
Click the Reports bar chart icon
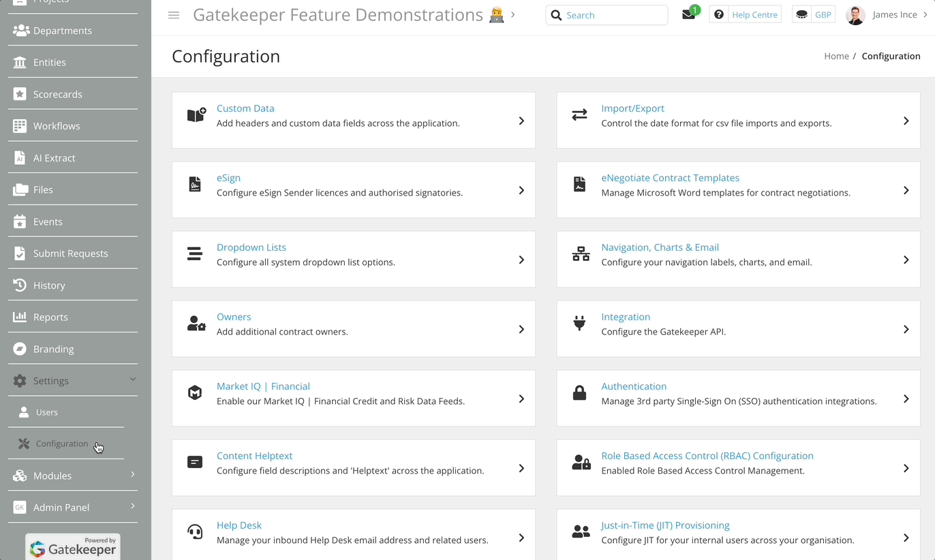click(x=20, y=317)
